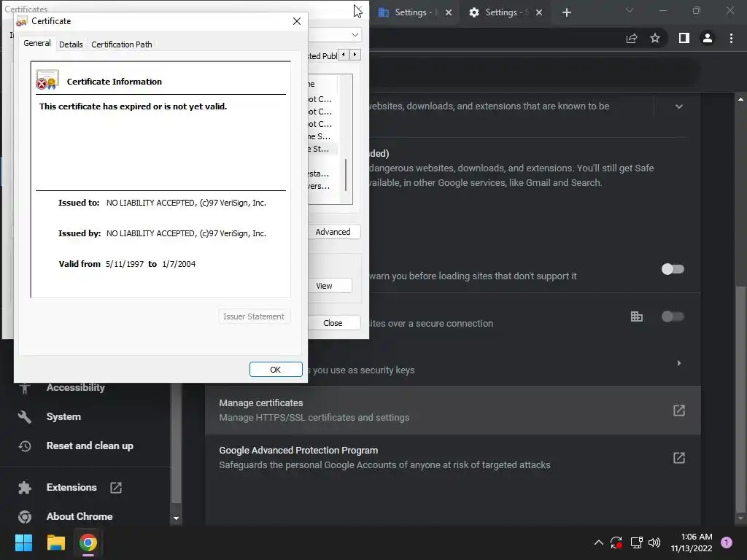Toggle the warn before loading unsupported sites switch

(x=673, y=269)
